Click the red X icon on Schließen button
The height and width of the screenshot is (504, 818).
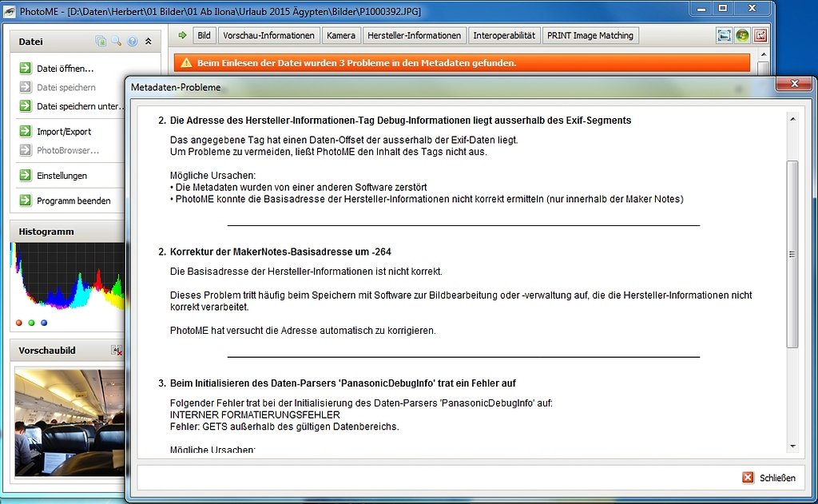(x=748, y=478)
